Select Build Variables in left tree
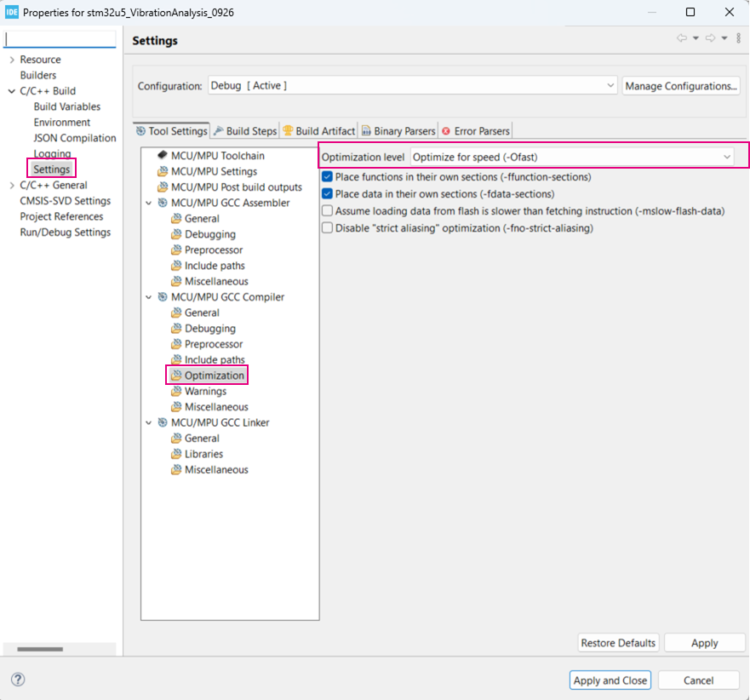This screenshot has height=700, width=750. [x=67, y=106]
